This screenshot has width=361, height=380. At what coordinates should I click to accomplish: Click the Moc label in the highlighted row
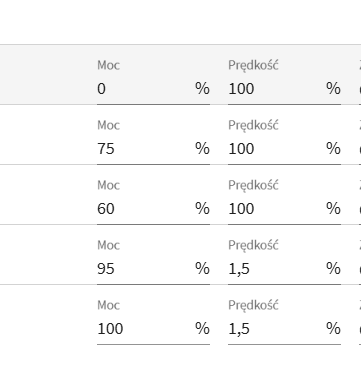[x=108, y=65]
